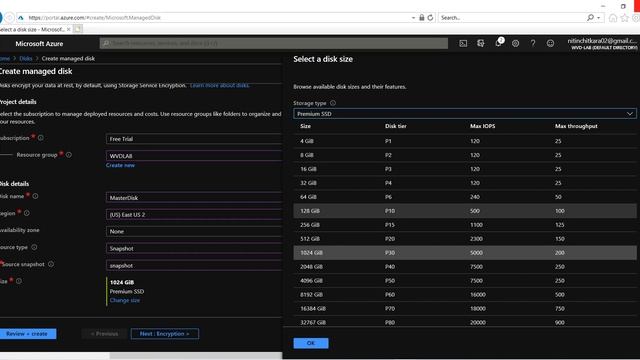
Task: Click Review + create button
Action: [27, 334]
